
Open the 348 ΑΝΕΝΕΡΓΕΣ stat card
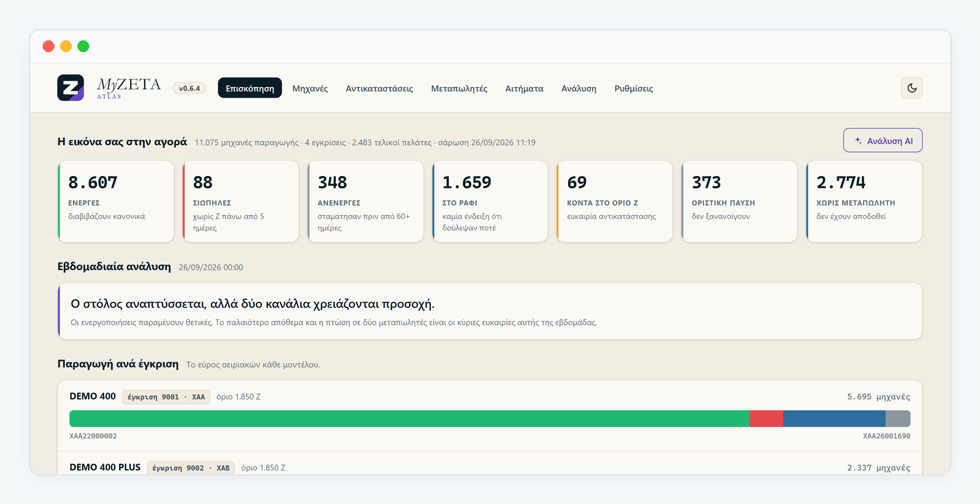pos(366,202)
